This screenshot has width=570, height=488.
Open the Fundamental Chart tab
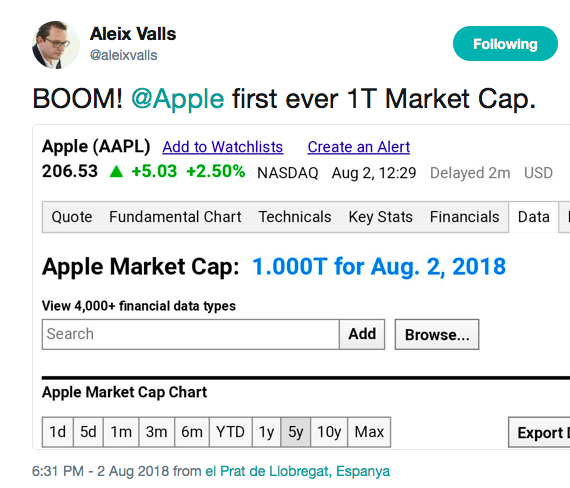(175, 217)
